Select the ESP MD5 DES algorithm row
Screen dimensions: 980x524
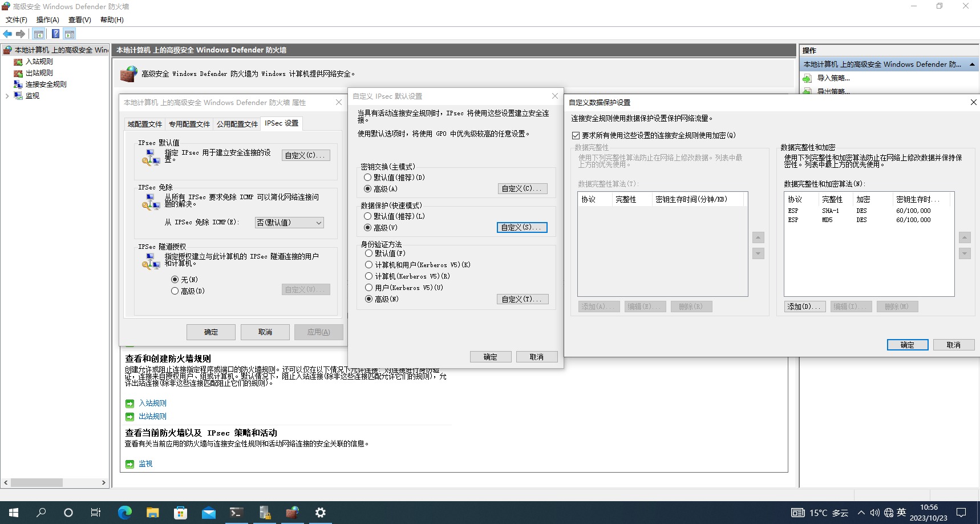coord(868,220)
